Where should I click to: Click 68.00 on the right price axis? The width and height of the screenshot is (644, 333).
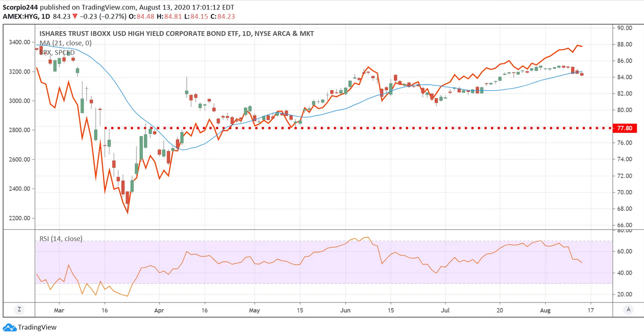tap(624, 209)
